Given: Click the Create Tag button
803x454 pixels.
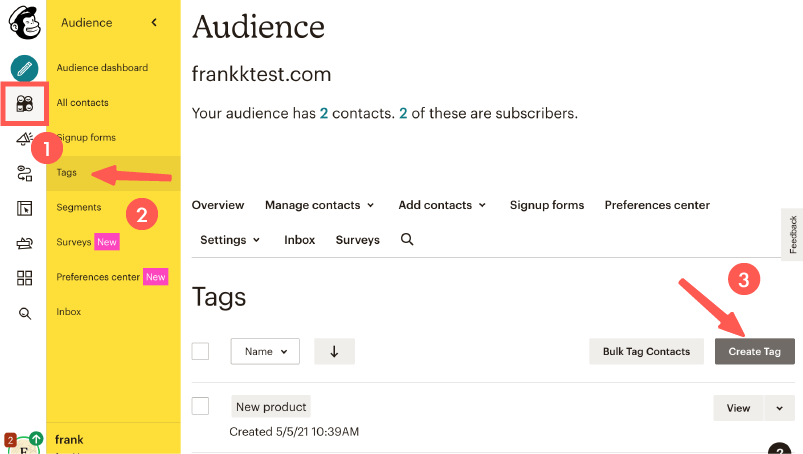Looking at the screenshot, I should (x=754, y=351).
